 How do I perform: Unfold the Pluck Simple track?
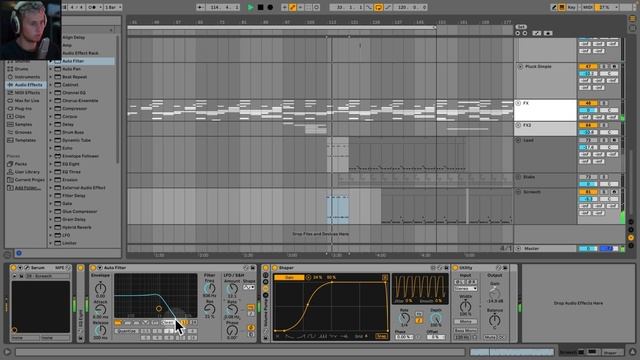point(520,67)
